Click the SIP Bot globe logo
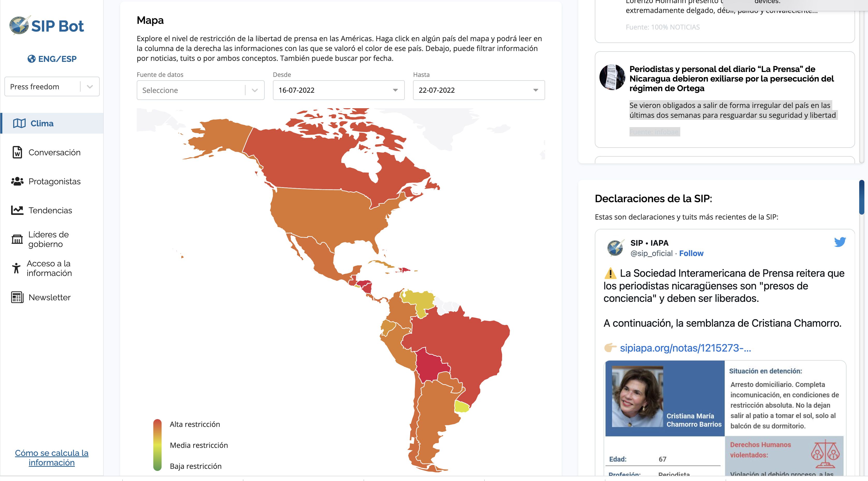Image resolution: width=868 pixels, height=481 pixels. click(x=20, y=25)
